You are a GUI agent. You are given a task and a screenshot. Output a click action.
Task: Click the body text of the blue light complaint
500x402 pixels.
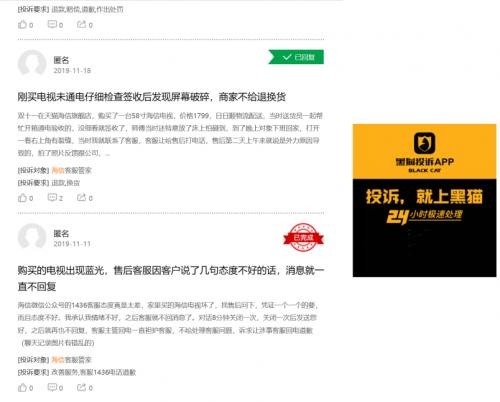point(168,324)
